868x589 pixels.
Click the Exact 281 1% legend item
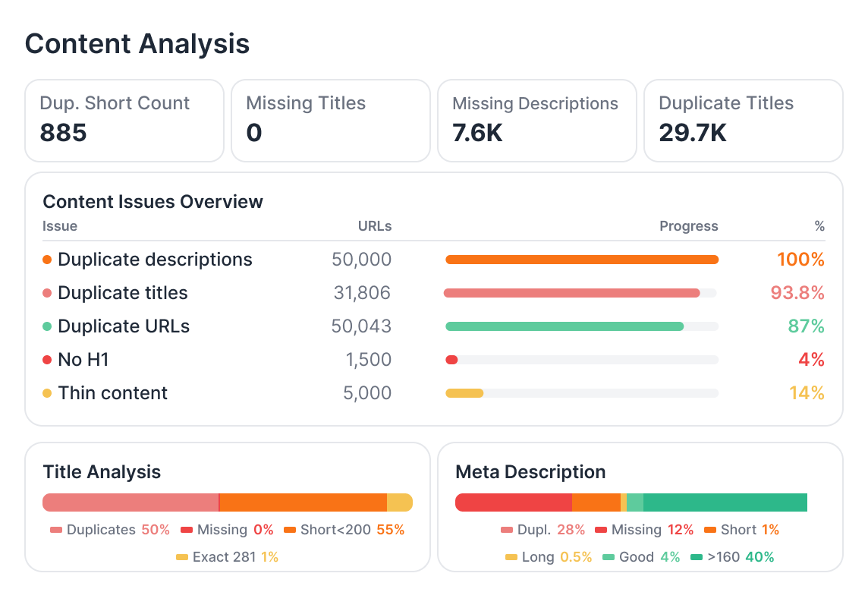tap(227, 557)
